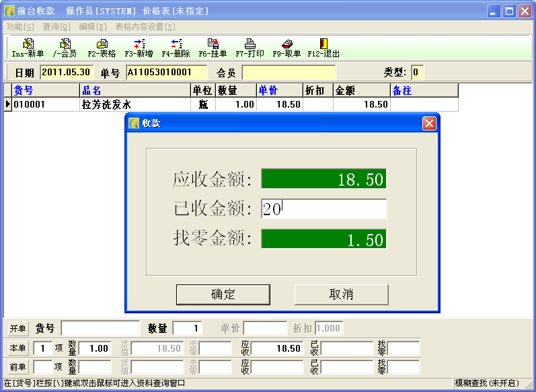Image resolution: width=536 pixels, height=392 pixels.
Task: Click the 单位 column header
Action: [202, 90]
